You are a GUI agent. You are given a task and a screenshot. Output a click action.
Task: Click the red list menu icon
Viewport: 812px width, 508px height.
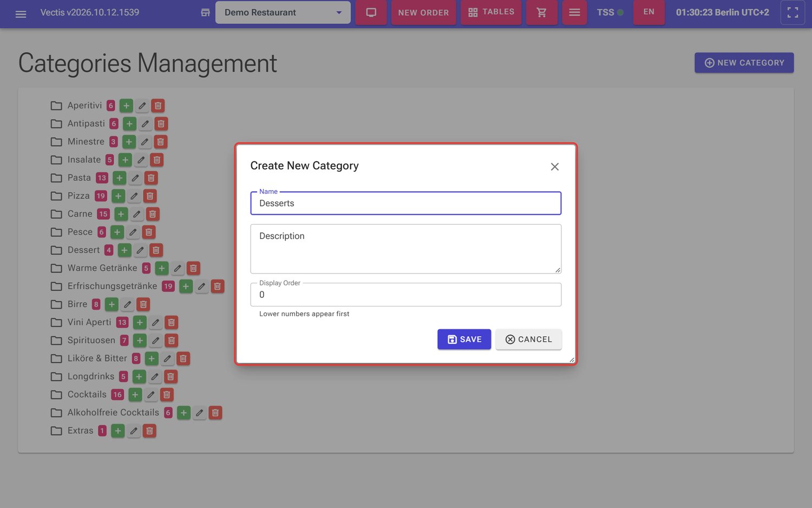point(574,12)
